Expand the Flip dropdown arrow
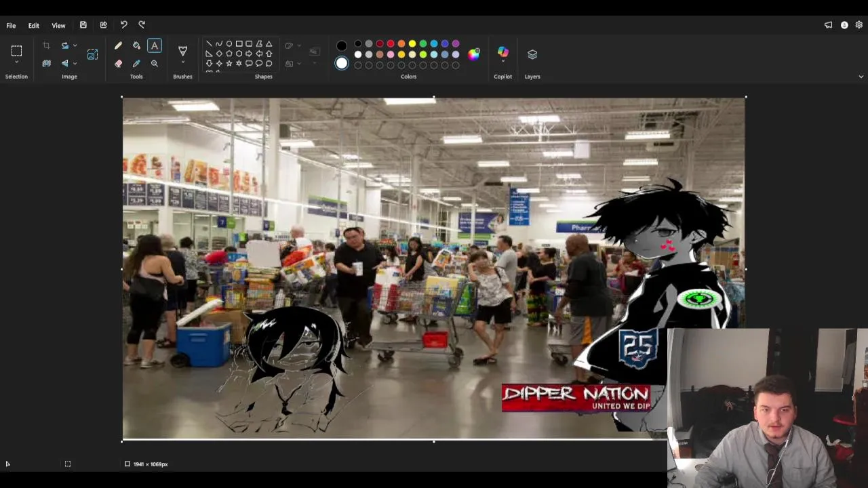The image size is (868, 488). click(x=75, y=63)
